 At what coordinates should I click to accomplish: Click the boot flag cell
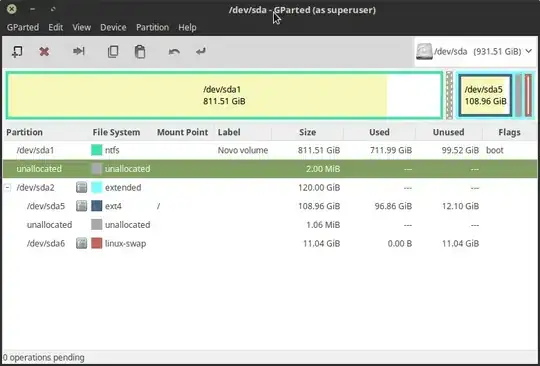click(x=495, y=150)
